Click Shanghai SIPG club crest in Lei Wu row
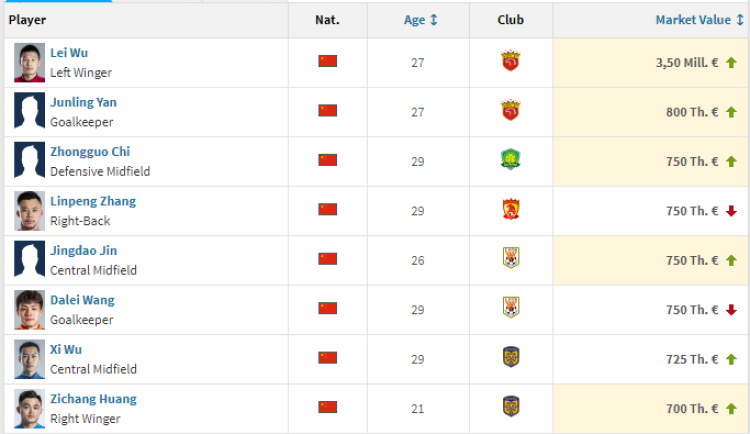750x434 pixels. 510,61
